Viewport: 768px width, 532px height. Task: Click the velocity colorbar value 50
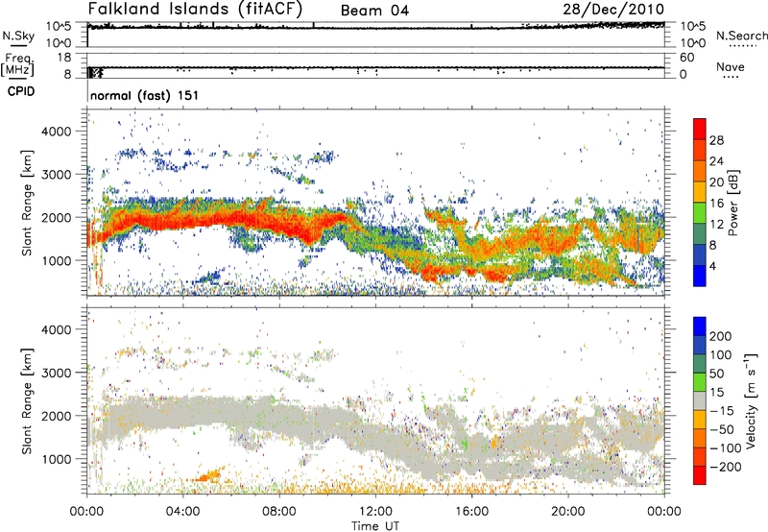716,374
